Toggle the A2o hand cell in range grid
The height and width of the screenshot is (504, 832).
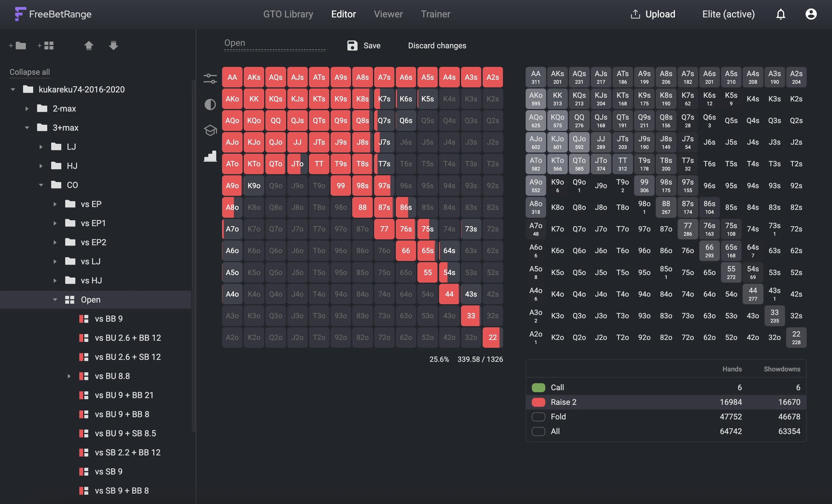point(232,337)
